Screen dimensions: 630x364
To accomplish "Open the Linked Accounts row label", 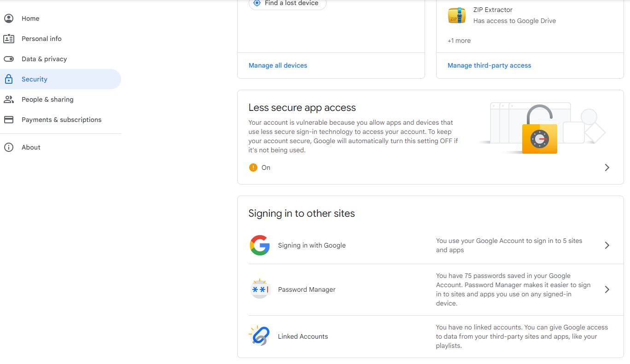I will [303, 336].
